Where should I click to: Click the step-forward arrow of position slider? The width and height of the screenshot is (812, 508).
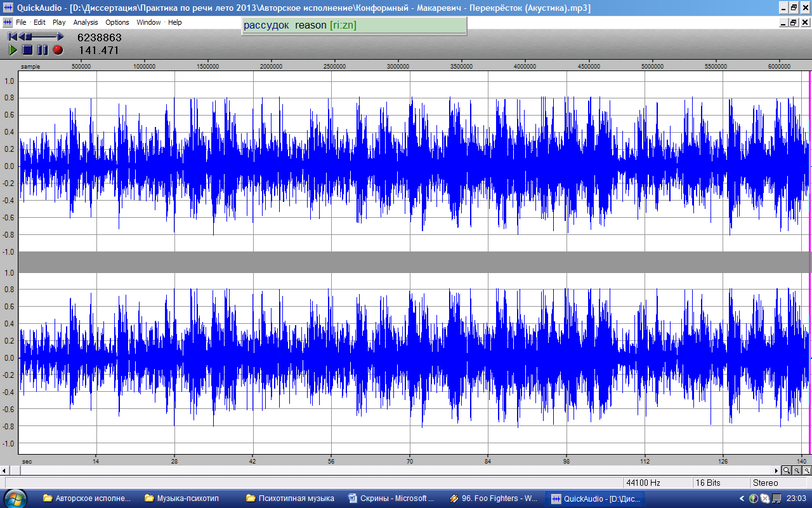pos(60,37)
